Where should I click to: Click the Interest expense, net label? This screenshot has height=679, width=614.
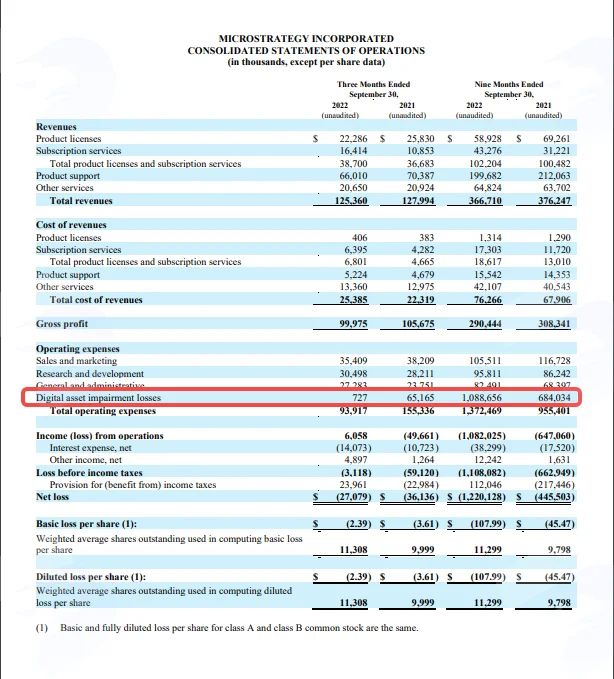(90, 448)
